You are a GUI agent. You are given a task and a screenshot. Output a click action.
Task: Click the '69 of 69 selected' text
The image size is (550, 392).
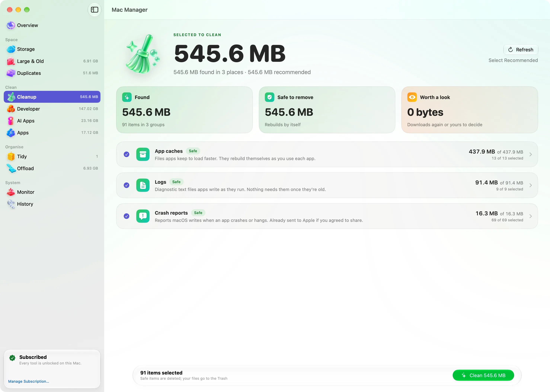507,220
